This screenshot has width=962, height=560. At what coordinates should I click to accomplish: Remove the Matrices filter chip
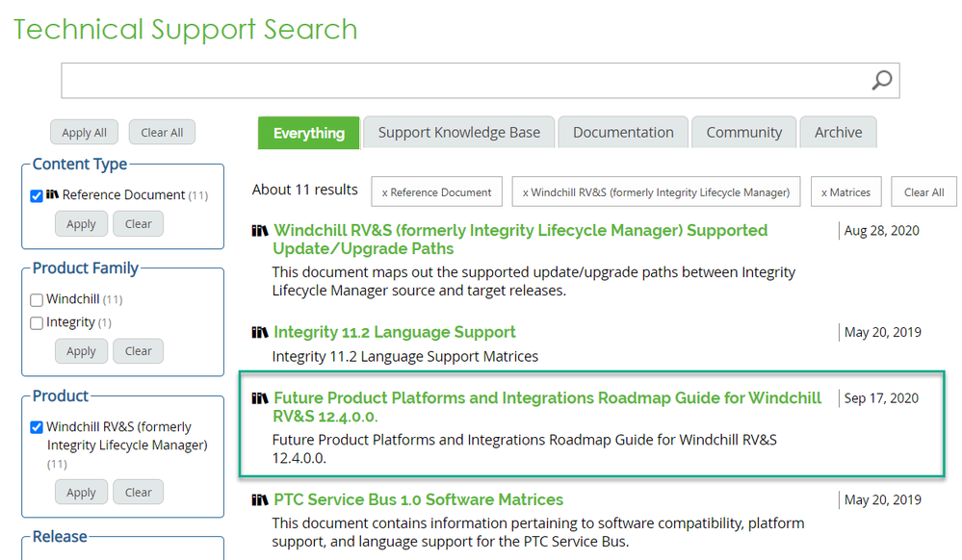tap(845, 192)
